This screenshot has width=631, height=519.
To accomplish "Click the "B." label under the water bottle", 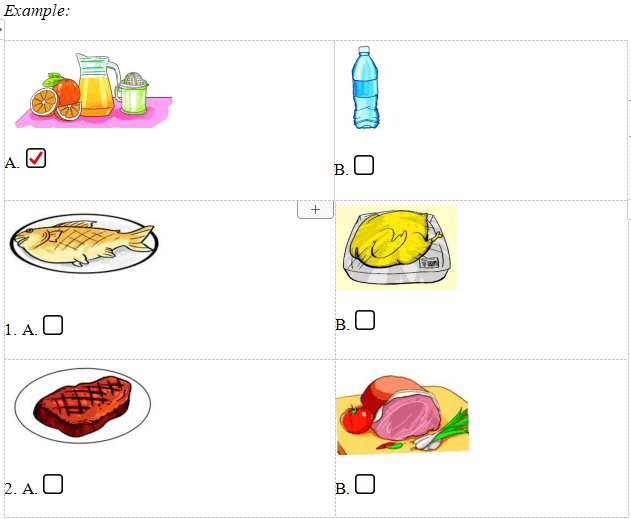I will [341, 169].
